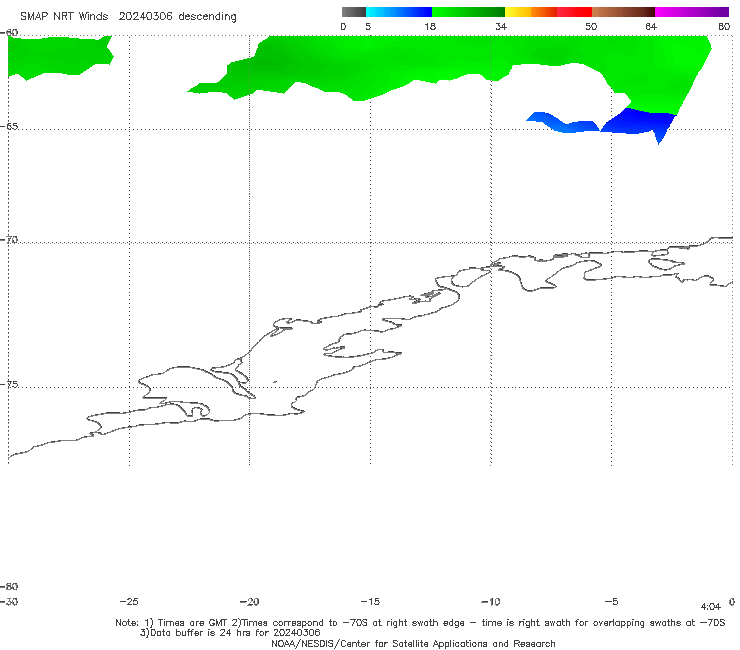This screenshot has width=740, height=650.
Task: Pick the brown segment of the color bar
Action: coord(623,12)
